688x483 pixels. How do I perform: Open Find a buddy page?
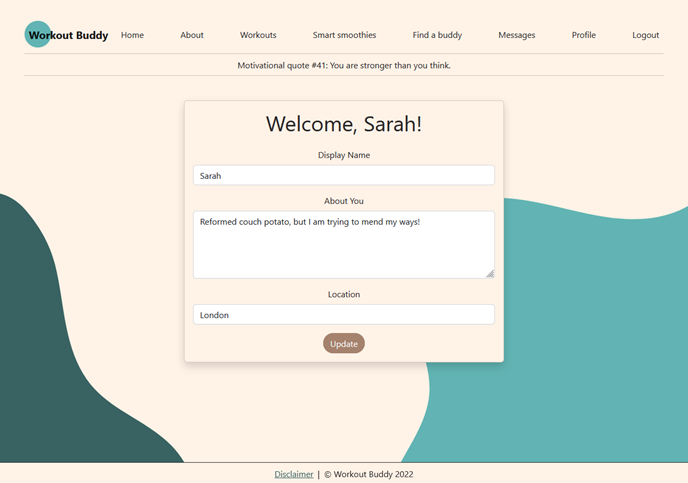coord(437,35)
